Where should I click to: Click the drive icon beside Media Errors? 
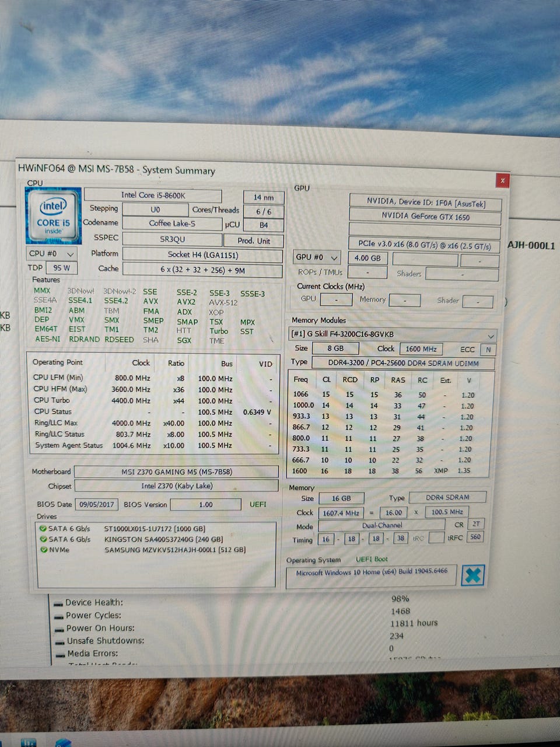[x=60, y=654]
